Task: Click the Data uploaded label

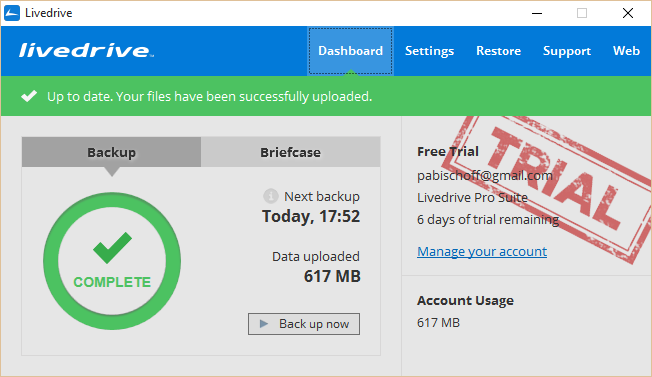Action: (316, 256)
